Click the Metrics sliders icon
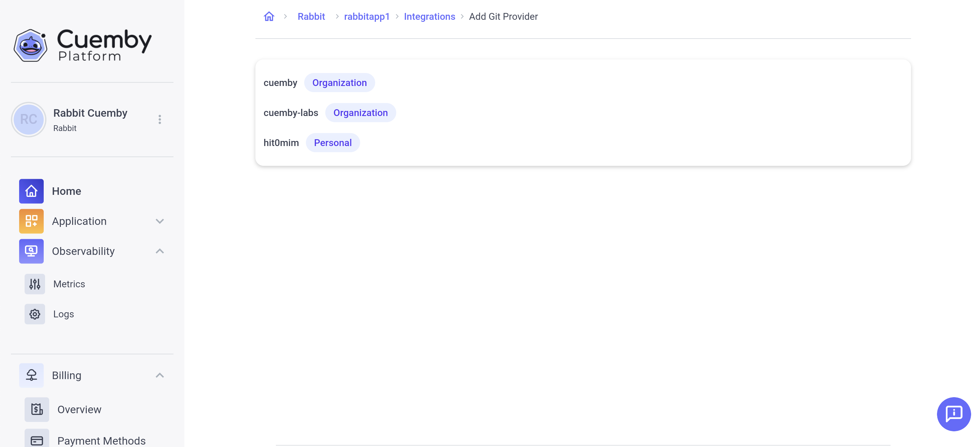The image size is (980, 447). coord(34,284)
